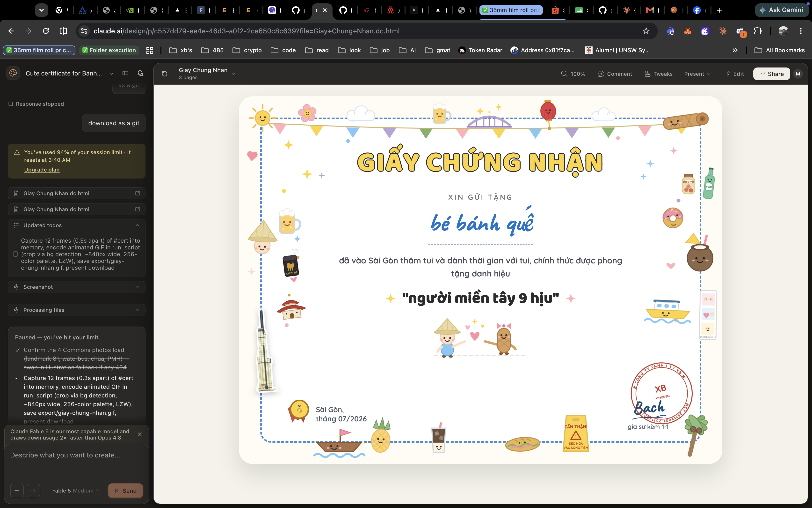
Task: Open the apps grid shortcut icon
Action: (150, 50)
